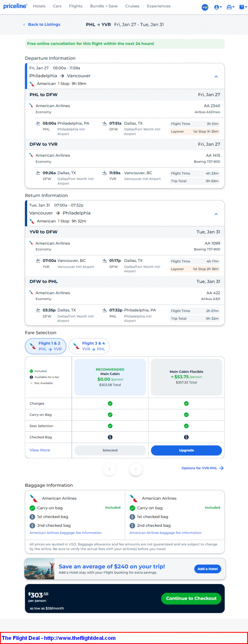Click the takeoff icon for 05:00a Philadelphia
Image resolution: width=248 pixels, height=644 pixels.
pyautogui.click(x=38, y=124)
